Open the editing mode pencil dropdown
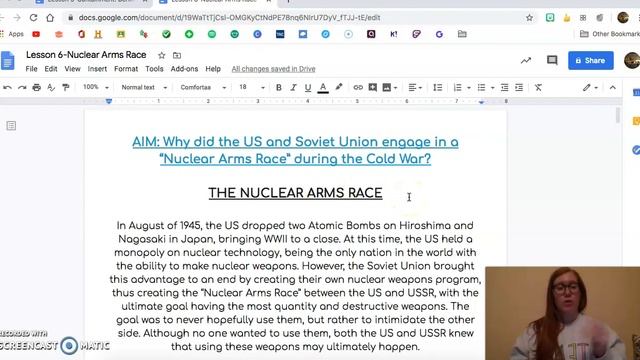Image resolution: width=640 pixels, height=360 pixels. [x=590, y=87]
